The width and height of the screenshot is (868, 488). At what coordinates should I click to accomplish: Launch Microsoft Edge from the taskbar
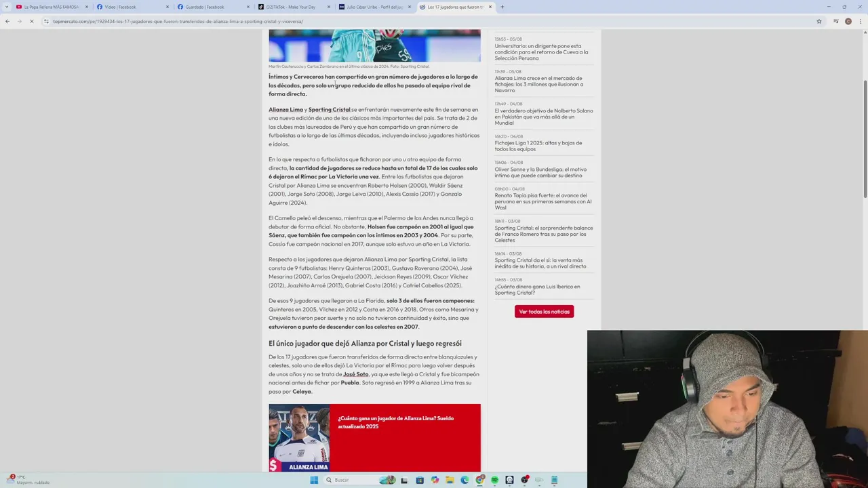click(465, 480)
